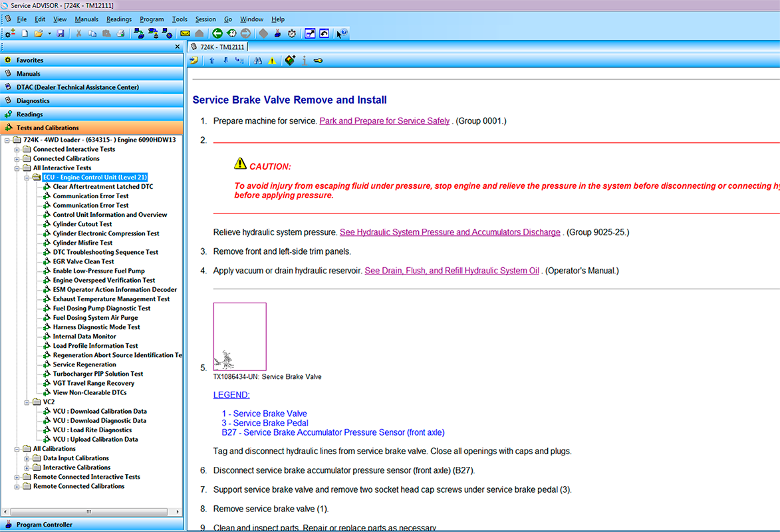
Task: Click the info 'i' icon in document toolbar
Action: click(305, 61)
